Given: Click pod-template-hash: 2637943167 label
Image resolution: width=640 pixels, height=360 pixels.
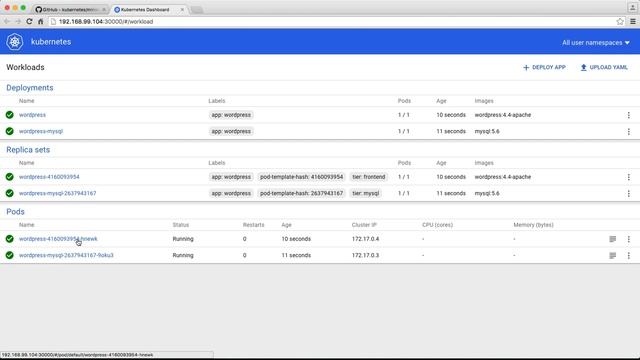Looking at the screenshot, I should click(x=301, y=193).
